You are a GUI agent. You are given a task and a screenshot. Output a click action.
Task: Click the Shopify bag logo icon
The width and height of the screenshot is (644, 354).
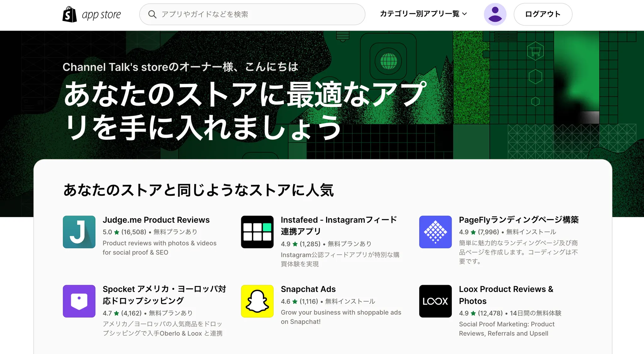69,14
